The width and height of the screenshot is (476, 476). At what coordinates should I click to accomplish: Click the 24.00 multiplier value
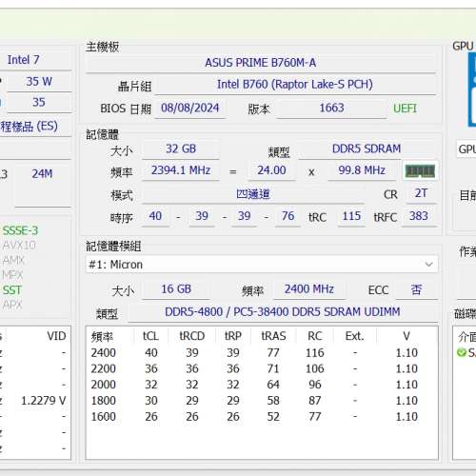click(271, 170)
